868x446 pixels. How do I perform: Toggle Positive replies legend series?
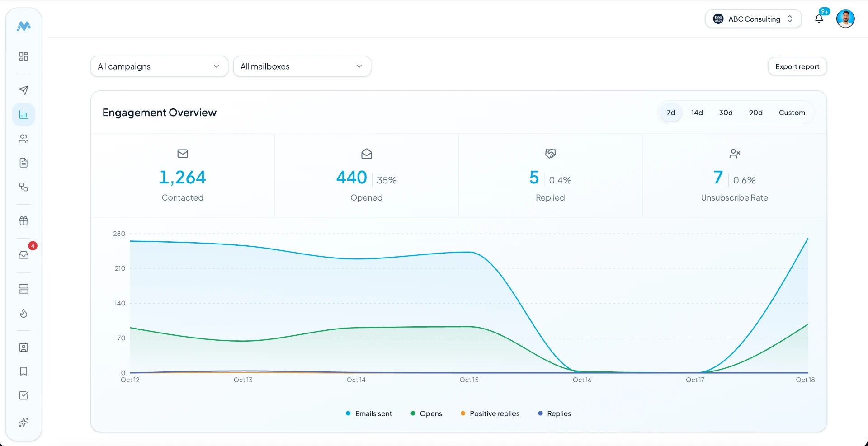[x=490, y=413]
